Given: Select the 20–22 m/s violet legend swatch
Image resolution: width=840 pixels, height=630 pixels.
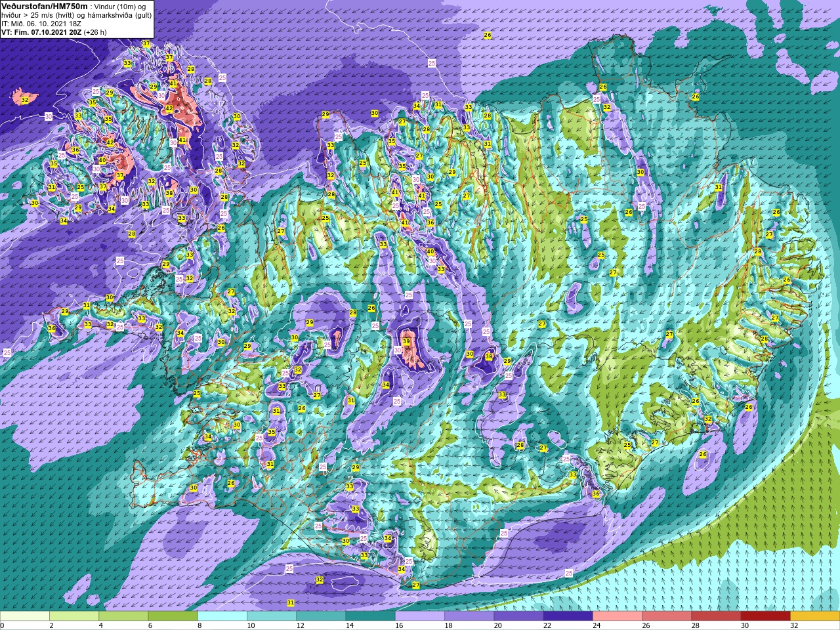Looking at the screenshot, I should [518, 616].
